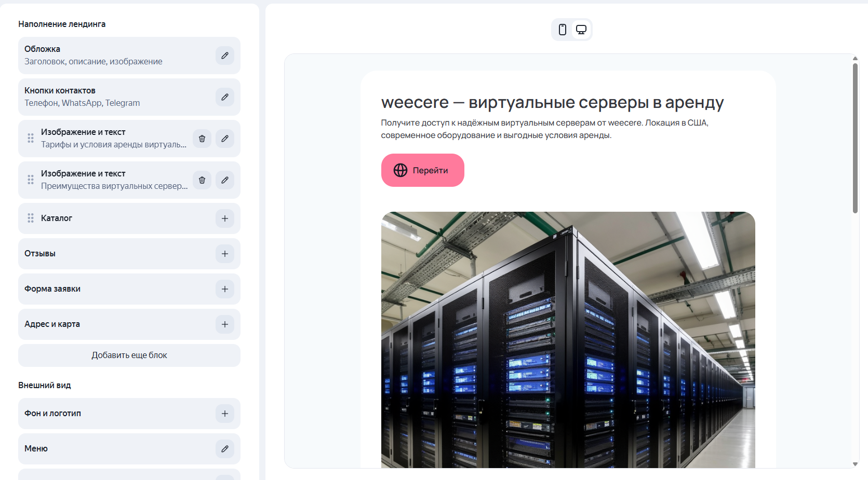Click the globe icon in the Перейти button
868x480 pixels.
click(x=400, y=170)
